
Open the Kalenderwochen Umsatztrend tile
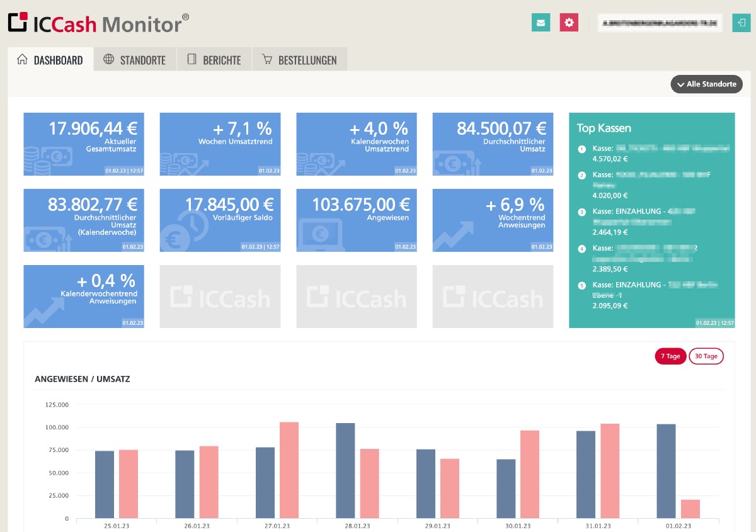click(x=357, y=144)
